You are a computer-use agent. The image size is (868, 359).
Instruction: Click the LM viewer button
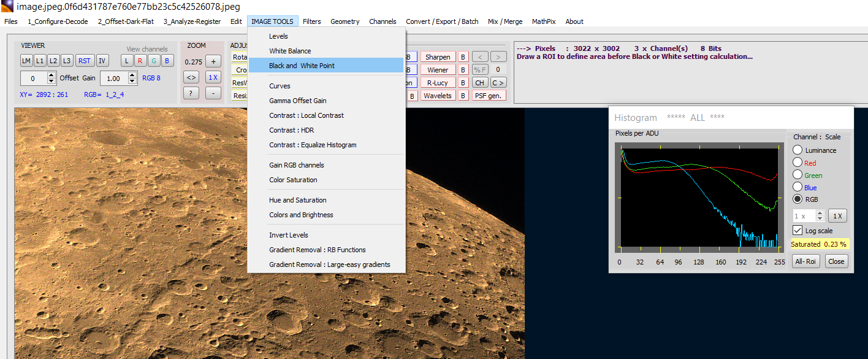pos(26,60)
